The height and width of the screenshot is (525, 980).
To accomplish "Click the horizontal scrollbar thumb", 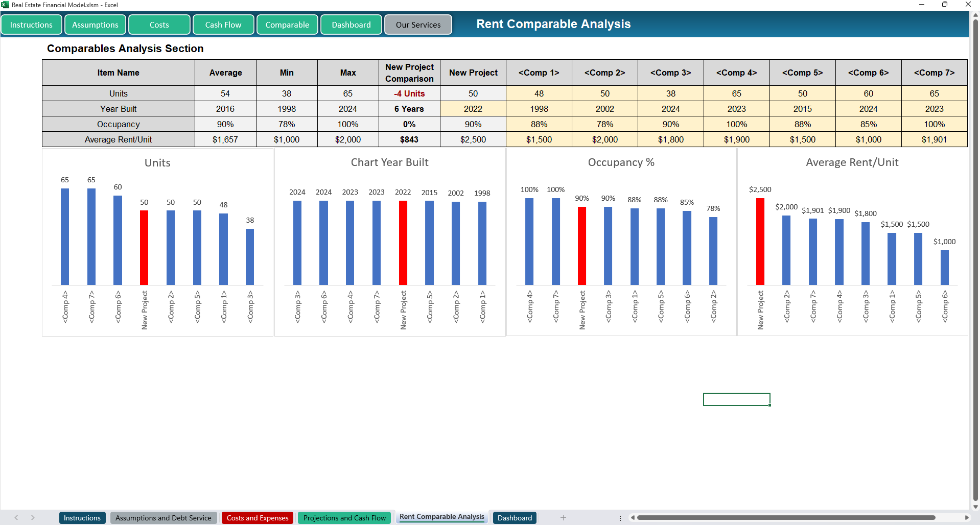I will click(785, 518).
